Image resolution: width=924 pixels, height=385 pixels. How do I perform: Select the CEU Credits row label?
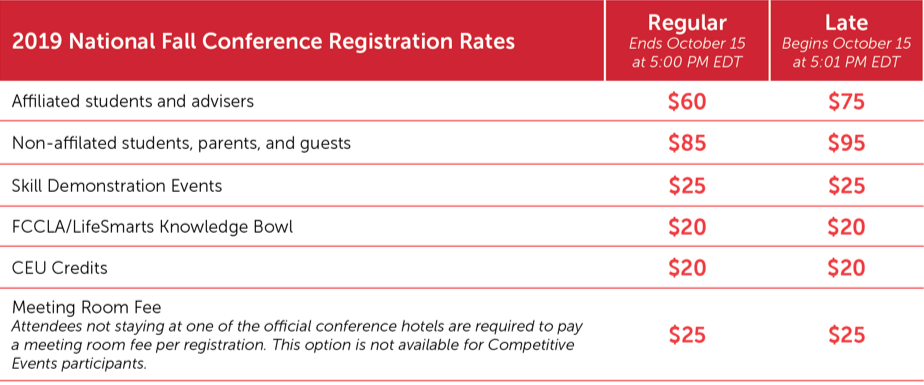(60, 268)
